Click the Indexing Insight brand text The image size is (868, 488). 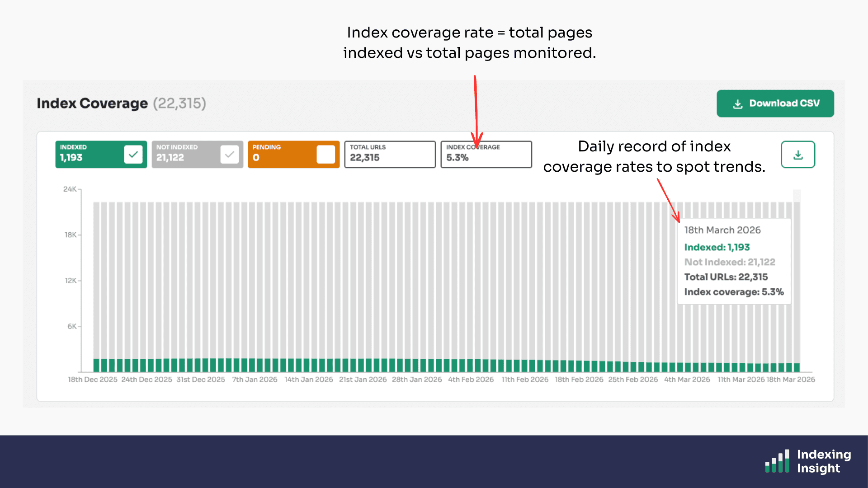(x=823, y=461)
